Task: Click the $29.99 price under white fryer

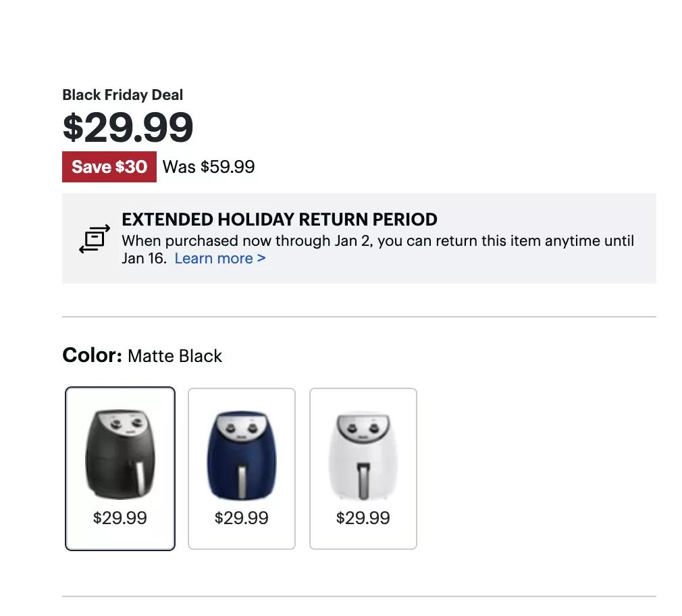Action: pos(363,518)
